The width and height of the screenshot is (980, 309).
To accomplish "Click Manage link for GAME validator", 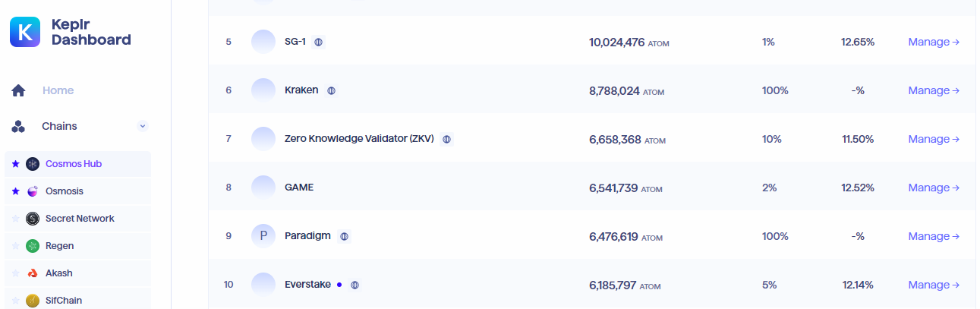I will tap(934, 188).
